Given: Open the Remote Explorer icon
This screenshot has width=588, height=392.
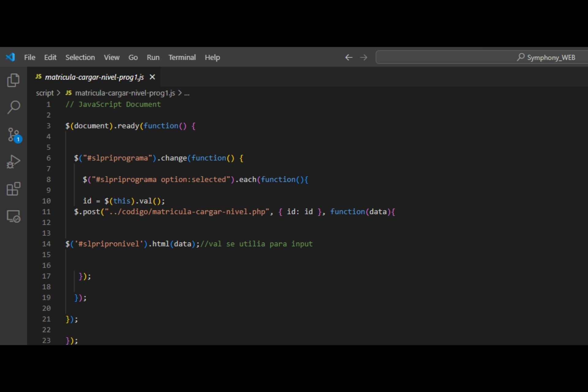Looking at the screenshot, I should pos(13,216).
